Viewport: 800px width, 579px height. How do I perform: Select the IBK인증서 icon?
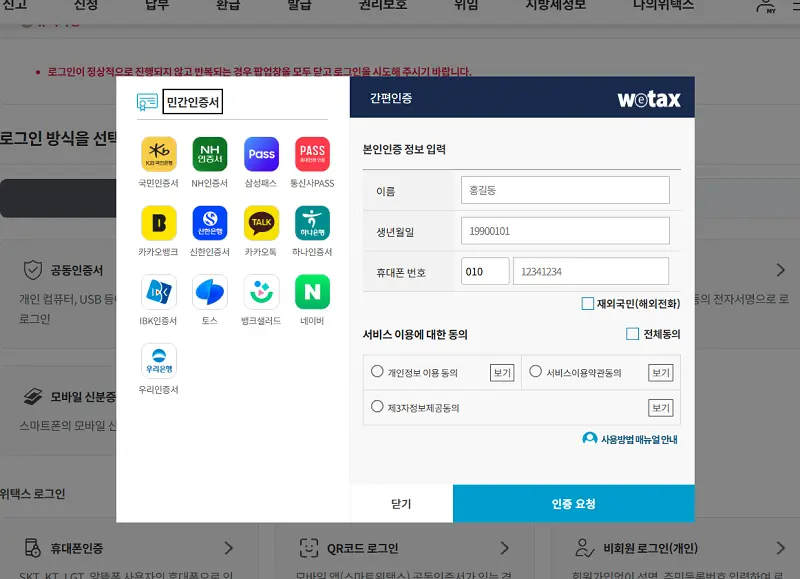click(159, 292)
